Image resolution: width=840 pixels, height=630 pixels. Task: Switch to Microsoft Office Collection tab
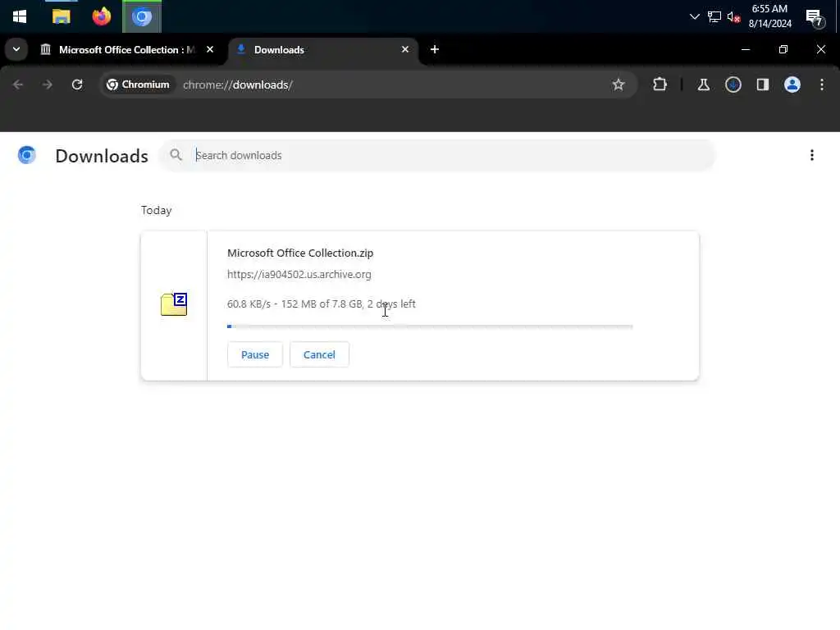coord(127,50)
